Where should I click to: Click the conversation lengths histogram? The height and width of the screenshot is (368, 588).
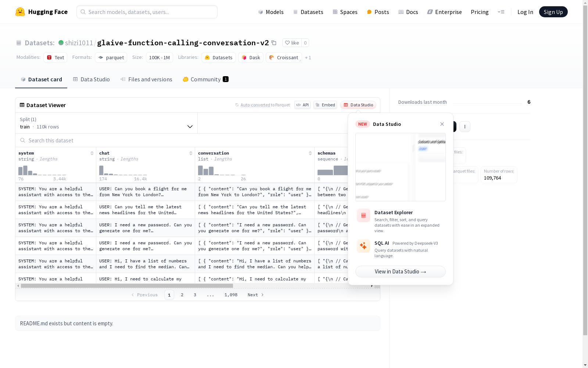(x=222, y=170)
